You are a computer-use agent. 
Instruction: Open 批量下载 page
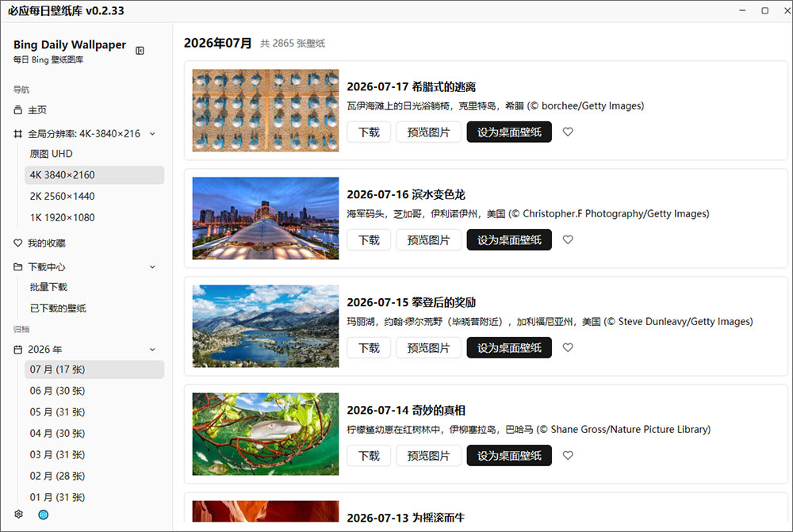(94, 287)
